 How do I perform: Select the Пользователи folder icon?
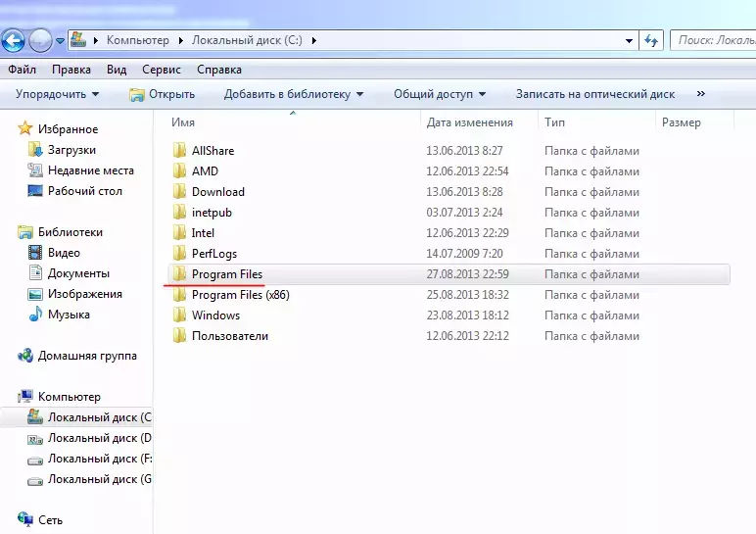pyautogui.click(x=179, y=335)
